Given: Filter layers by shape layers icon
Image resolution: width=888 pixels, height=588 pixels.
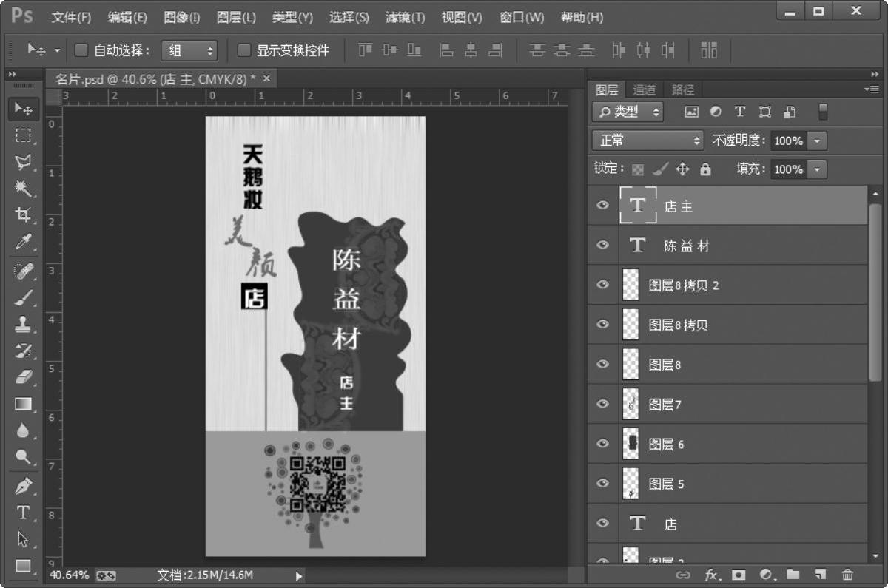Looking at the screenshot, I should coord(765,112).
